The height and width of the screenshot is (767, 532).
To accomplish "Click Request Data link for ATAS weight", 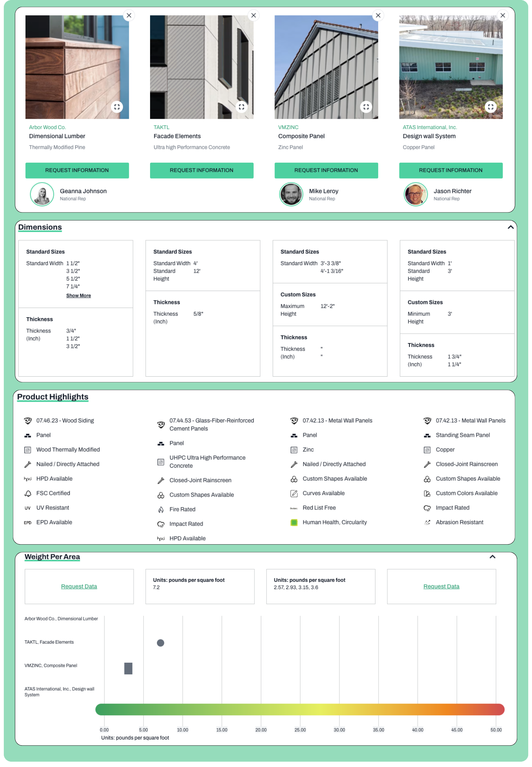I will [x=441, y=587].
